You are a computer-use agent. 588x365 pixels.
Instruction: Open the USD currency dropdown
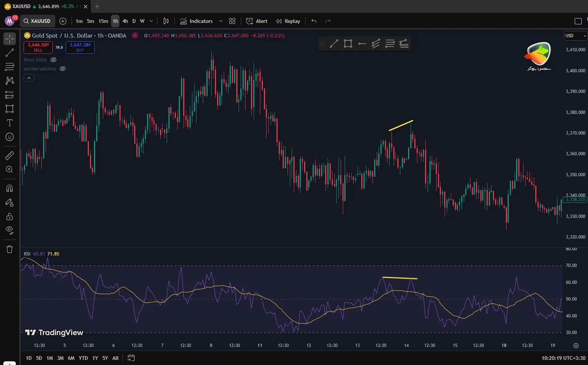coord(575,36)
